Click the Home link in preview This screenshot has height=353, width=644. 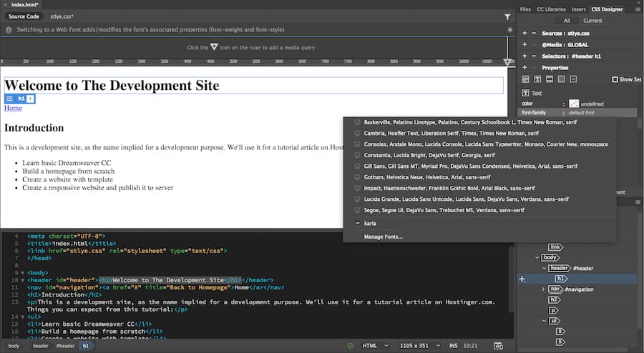click(13, 109)
